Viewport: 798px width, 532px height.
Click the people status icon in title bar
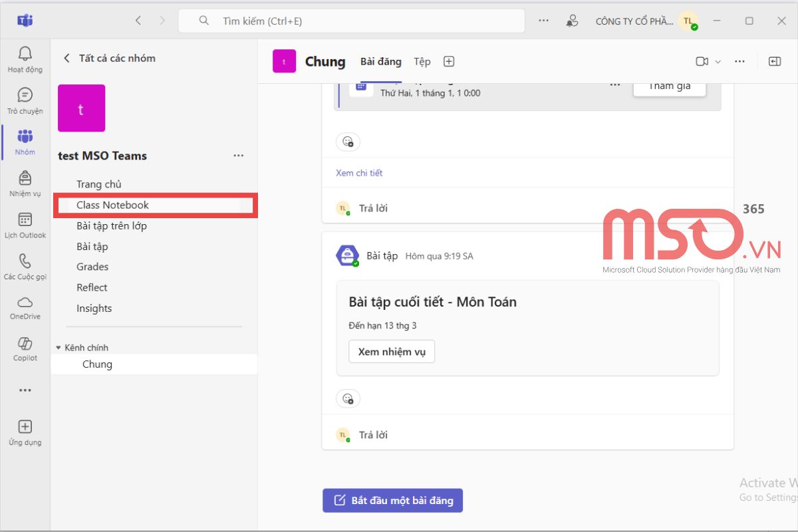(x=572, y=21)
